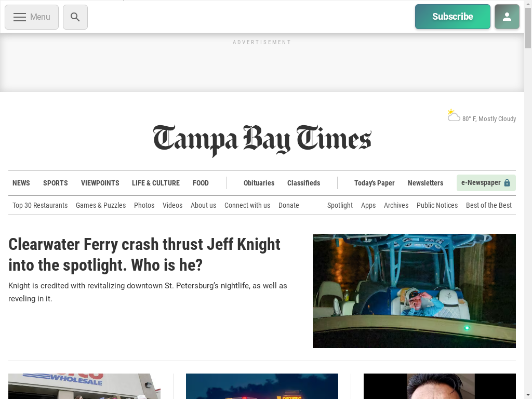Click the Subscribe button

tap(453, 17)
